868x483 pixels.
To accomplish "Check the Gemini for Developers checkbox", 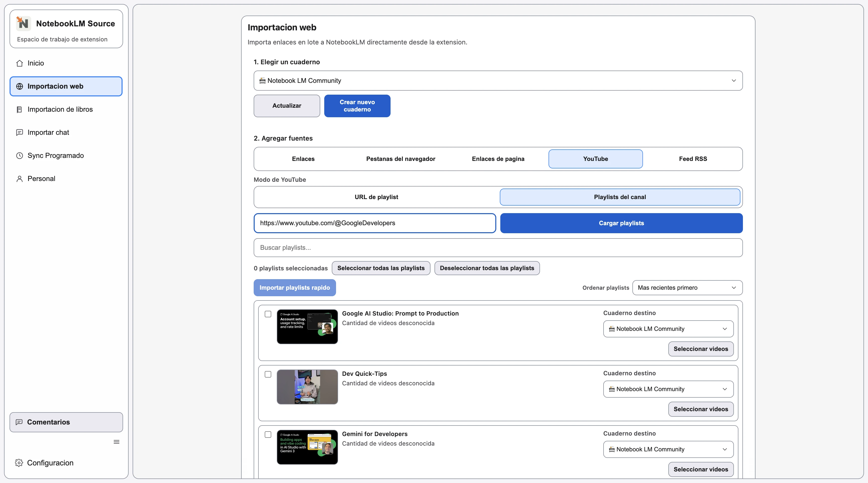I will (267, 435).
